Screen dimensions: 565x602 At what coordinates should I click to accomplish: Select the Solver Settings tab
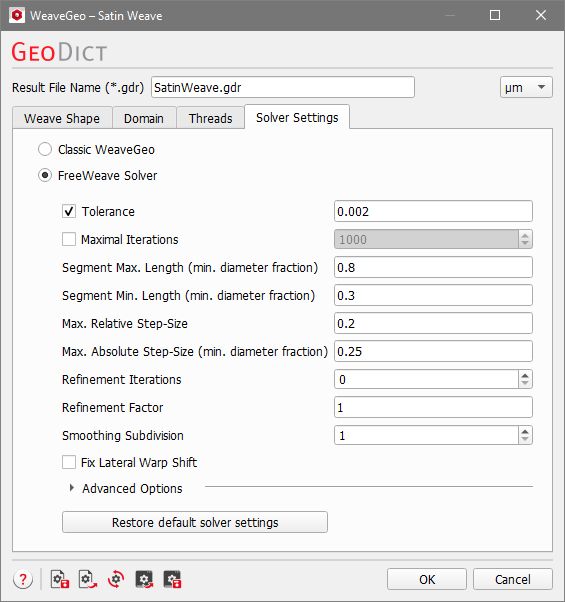coord(297,117)
